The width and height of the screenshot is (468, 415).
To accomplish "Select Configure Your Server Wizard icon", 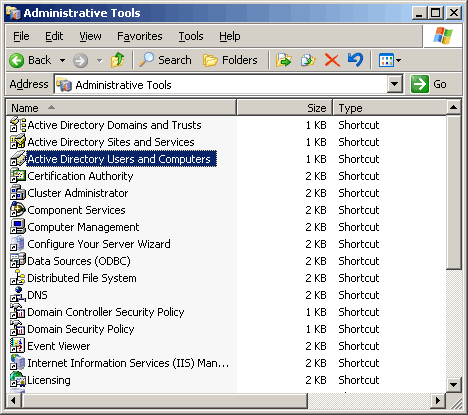I will click(x=18, y=244).
